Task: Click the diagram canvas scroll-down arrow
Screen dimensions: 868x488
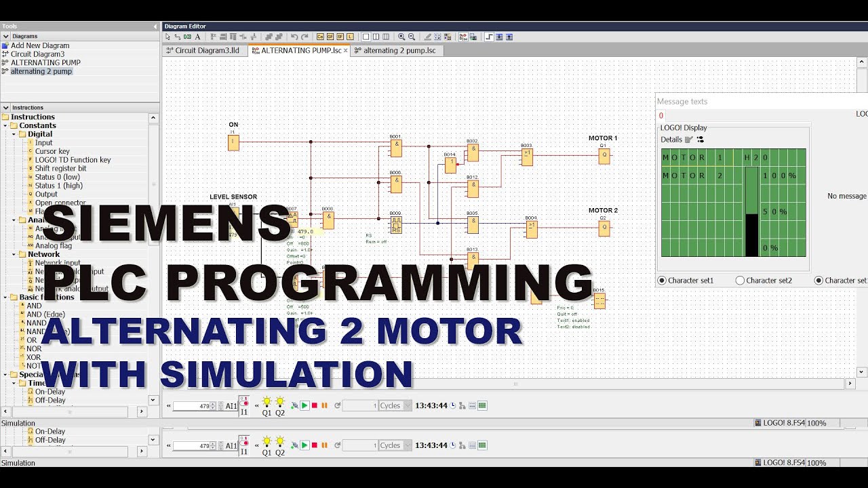Action: pyautogui.click(x=862, y=371)
